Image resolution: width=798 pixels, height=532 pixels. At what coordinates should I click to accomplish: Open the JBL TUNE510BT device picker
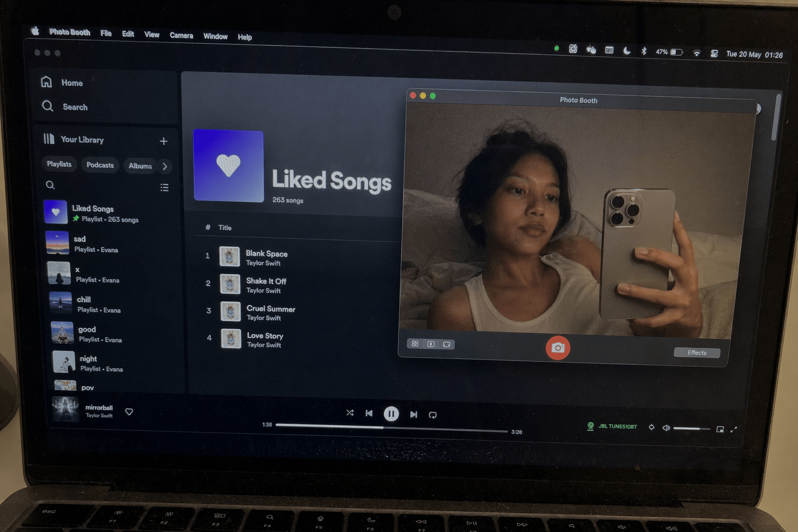coord(612,427)
